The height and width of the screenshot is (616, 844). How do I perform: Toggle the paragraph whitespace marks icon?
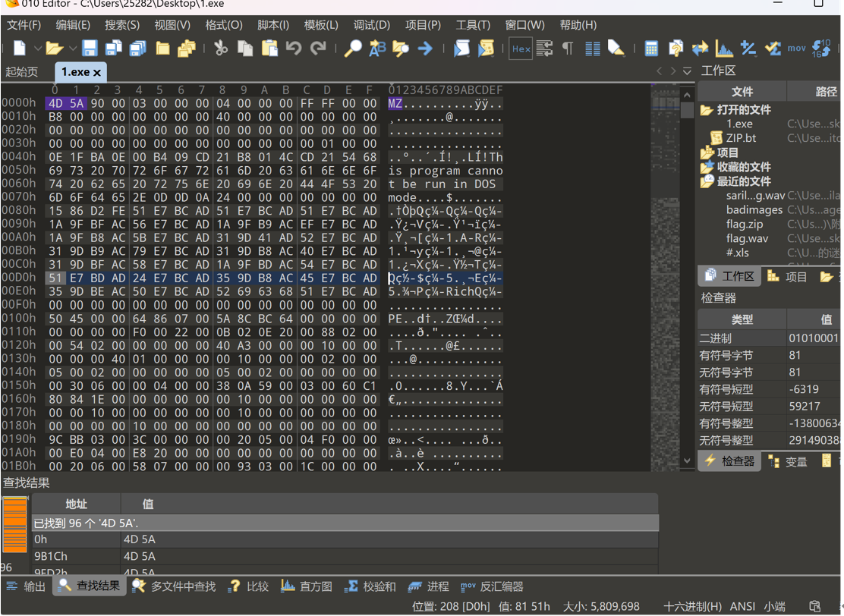click(567, 49)
